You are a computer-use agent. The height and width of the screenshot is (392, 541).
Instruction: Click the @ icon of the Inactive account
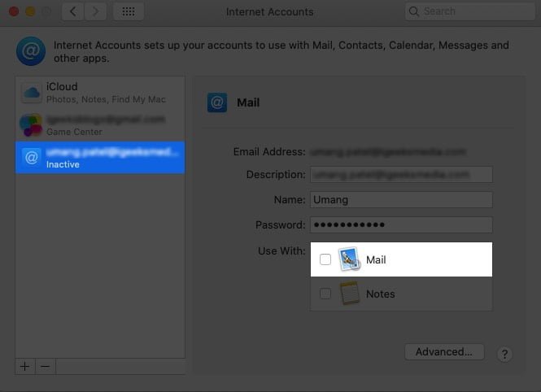32,158
